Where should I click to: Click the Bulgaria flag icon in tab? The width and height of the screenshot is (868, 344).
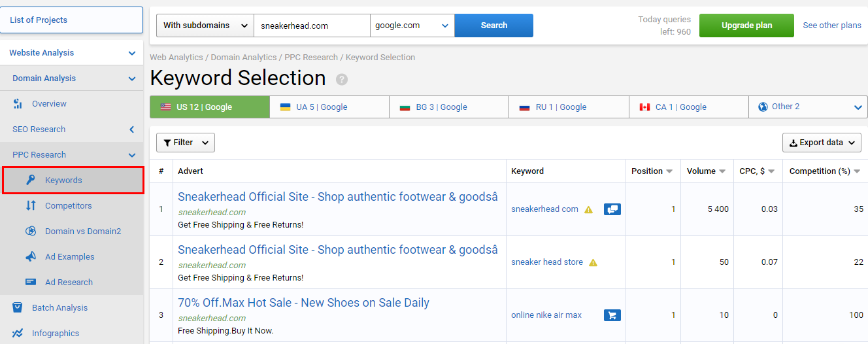(405, 107)
